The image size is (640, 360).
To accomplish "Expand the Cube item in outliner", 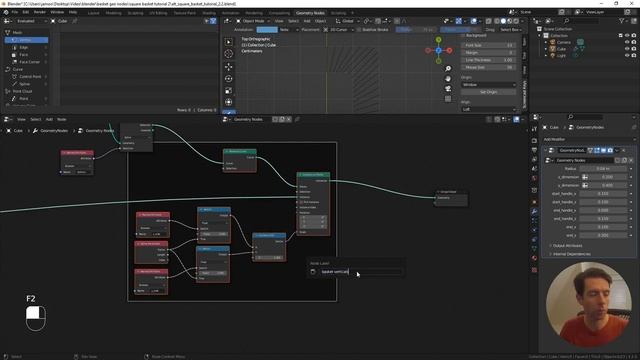I will point(546,49).
